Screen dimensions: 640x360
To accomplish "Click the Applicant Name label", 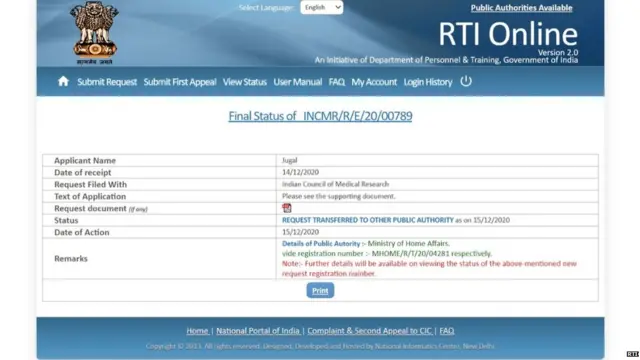I will pyautogui.click(x=85, y=160).
